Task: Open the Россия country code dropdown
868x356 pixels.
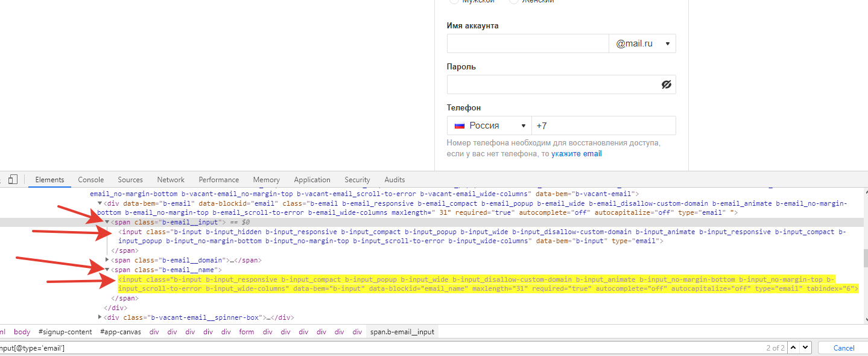Action: pyautogui.click(x=489, y=126)
